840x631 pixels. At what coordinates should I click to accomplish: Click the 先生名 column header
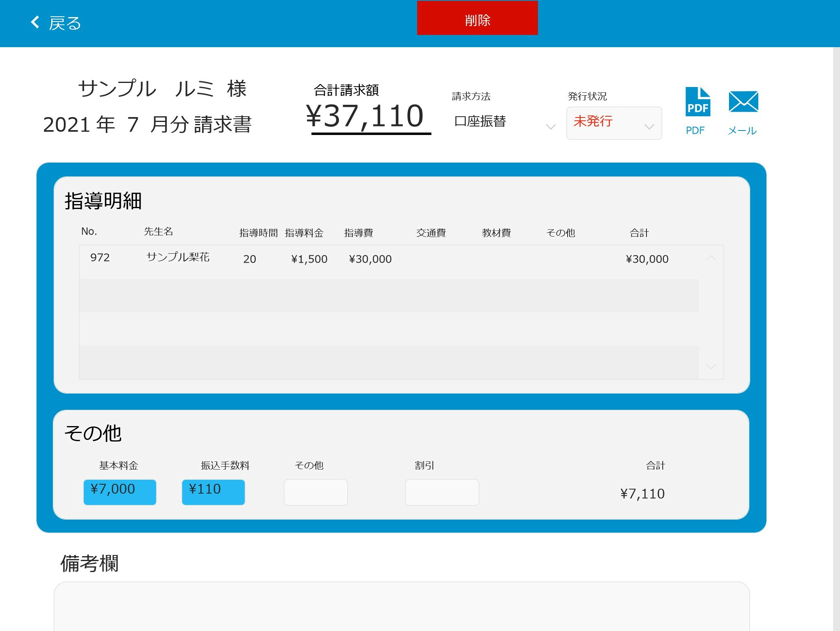coord(158,232)
